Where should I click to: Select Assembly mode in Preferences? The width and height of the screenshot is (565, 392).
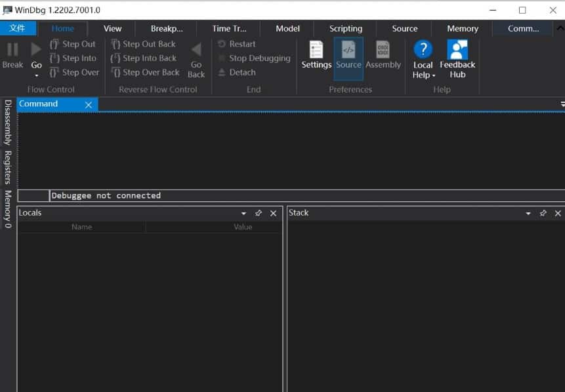(x=383, y=54)
